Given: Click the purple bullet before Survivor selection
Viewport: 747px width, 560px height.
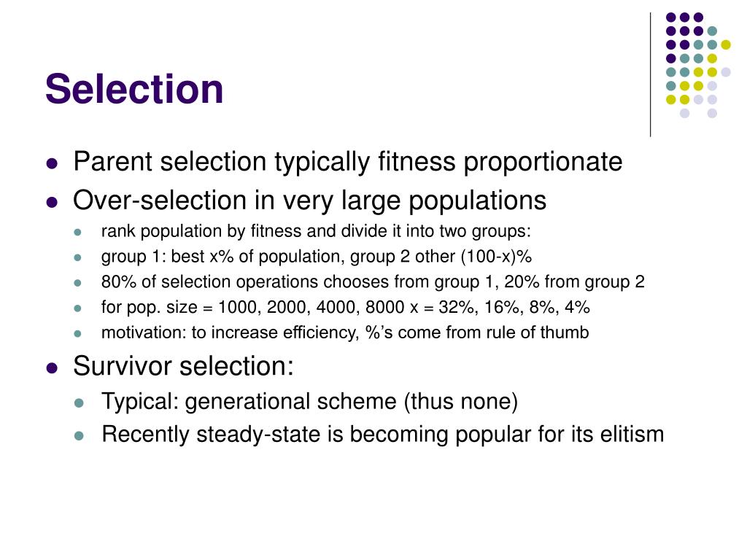Looking at the screenshot, I should pos(52,368).
